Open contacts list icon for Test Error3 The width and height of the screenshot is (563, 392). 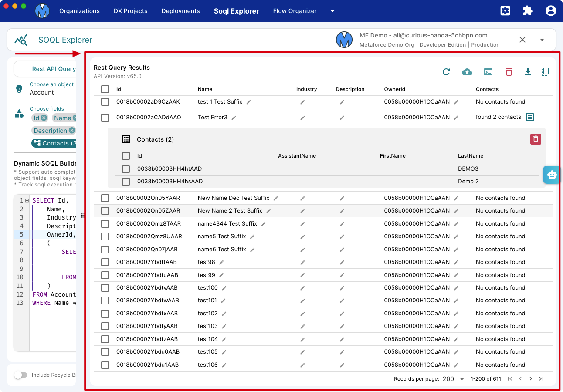tap(530, 117)
